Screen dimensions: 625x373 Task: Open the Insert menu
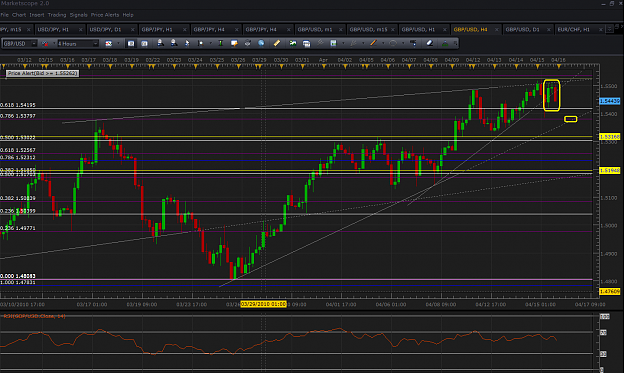[37, 15]
